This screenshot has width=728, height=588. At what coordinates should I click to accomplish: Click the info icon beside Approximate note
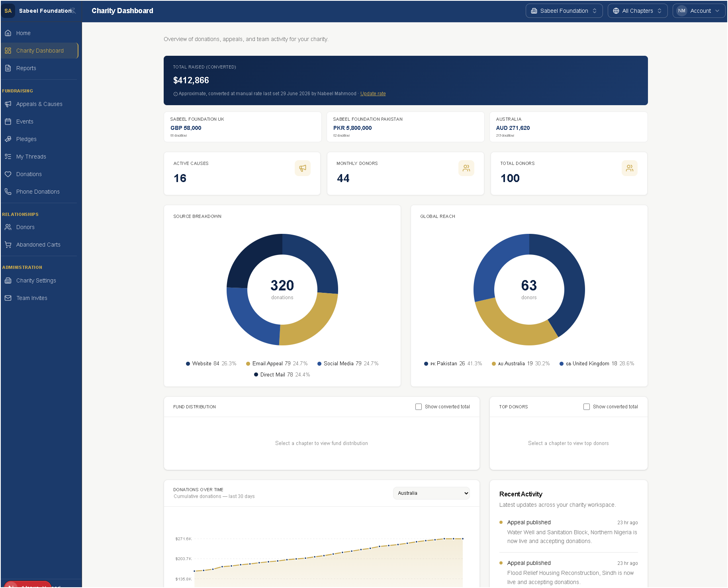click(175, 94)
